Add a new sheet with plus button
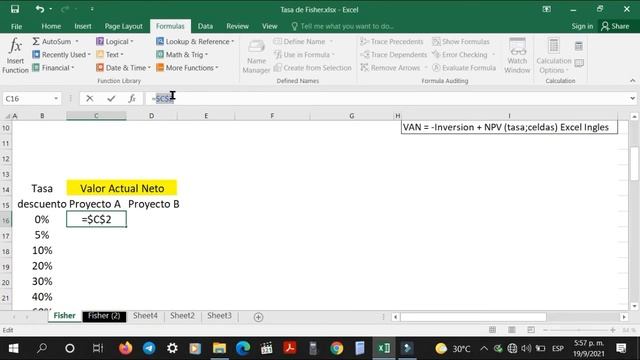Viewport: 640px width, 360px height. tap(258, 317)
